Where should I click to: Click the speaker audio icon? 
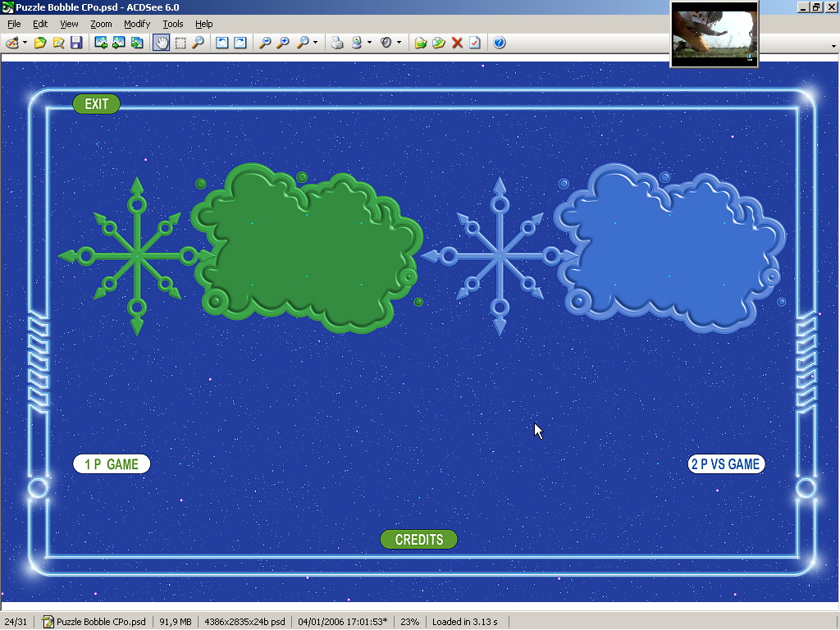tap(386, 43)
